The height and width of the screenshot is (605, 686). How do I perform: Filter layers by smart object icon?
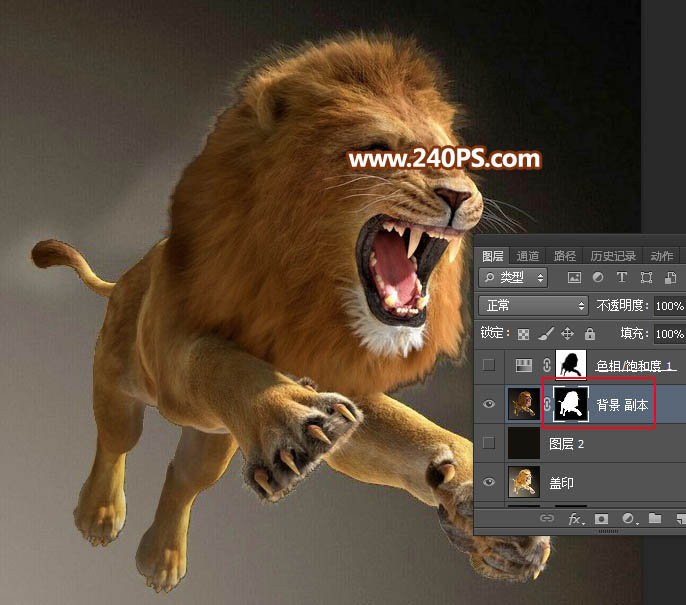point(670,277)
